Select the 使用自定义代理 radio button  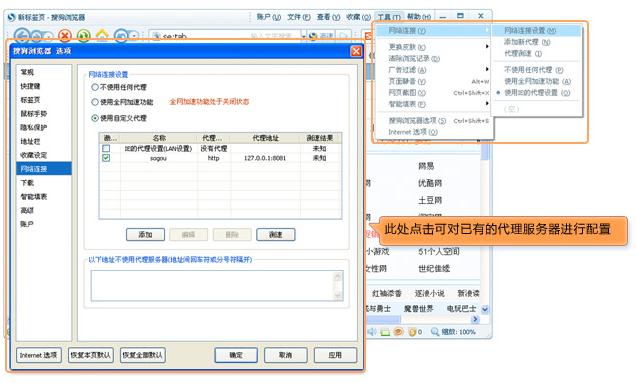click(95, 118)
